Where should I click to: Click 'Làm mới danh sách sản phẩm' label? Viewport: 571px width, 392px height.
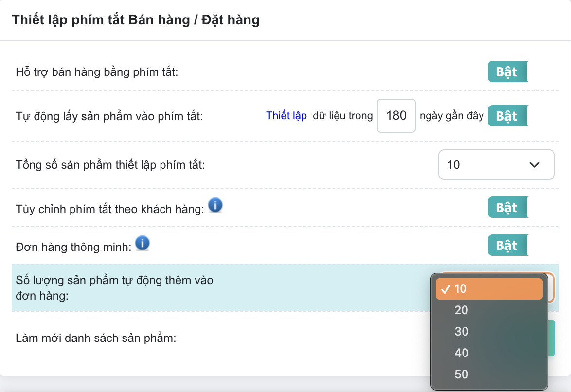96,338
